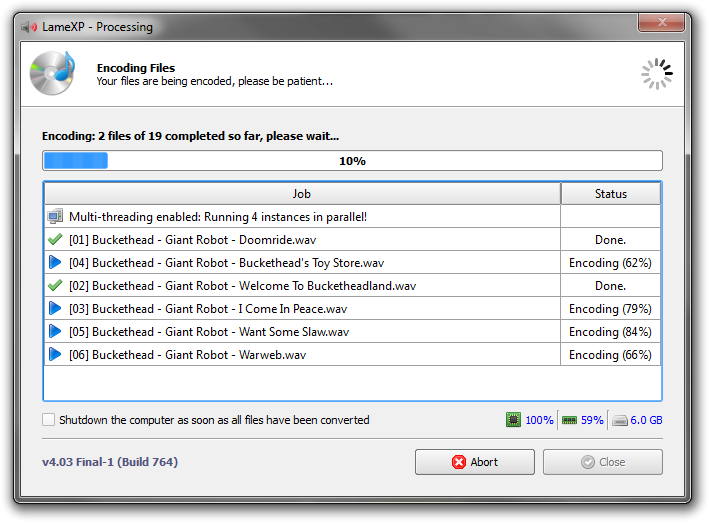The width and height of the screenshot is (709, 523).
Task: Click the LameXP speaker icon in title bar
Action: [31, 27]
